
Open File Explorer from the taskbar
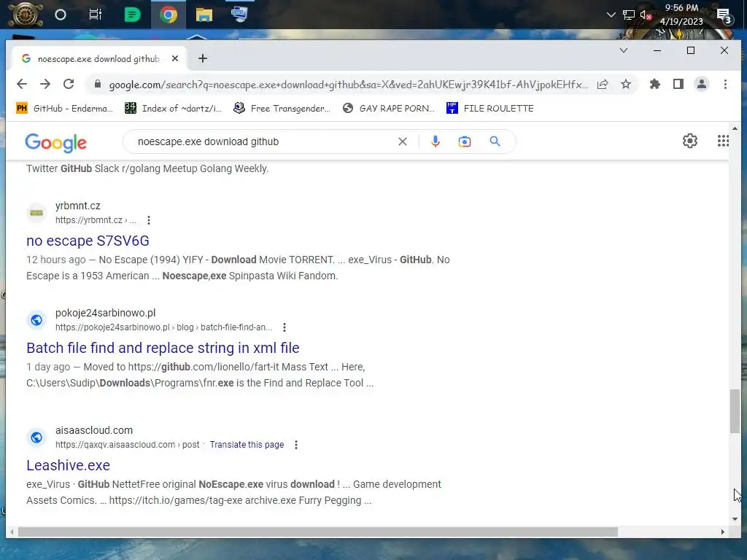[x=204, y=15]
